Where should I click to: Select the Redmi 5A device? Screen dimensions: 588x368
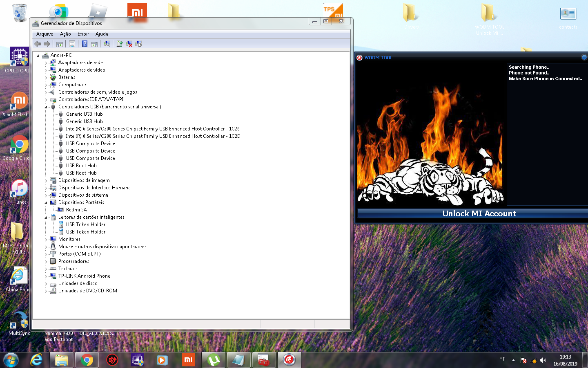(x=76, y=210)
